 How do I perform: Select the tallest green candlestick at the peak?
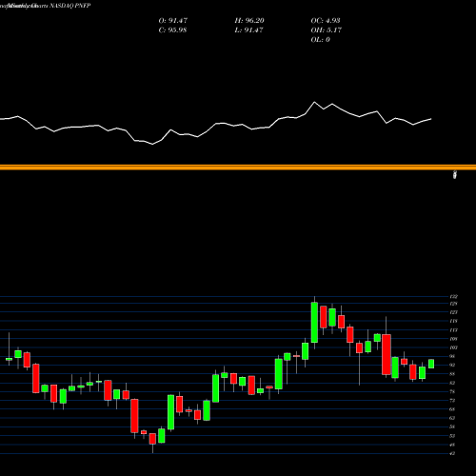(x=314, y=323)
